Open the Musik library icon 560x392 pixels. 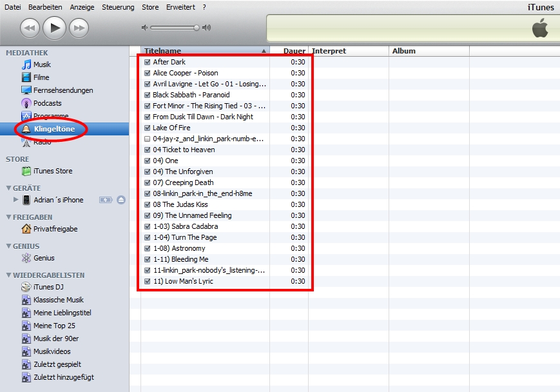point(26,64)
